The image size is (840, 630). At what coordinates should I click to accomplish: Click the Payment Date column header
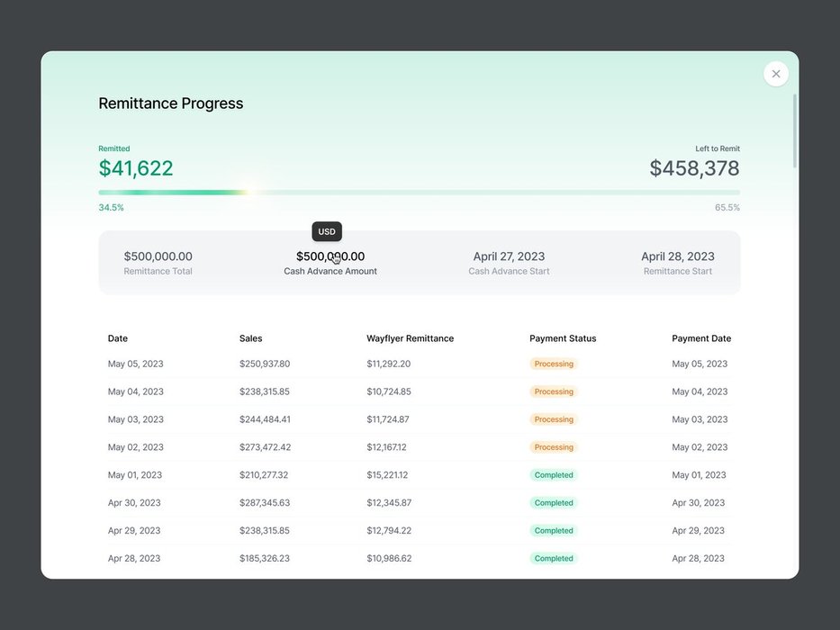pyautogui.click(x=701, y=338)
